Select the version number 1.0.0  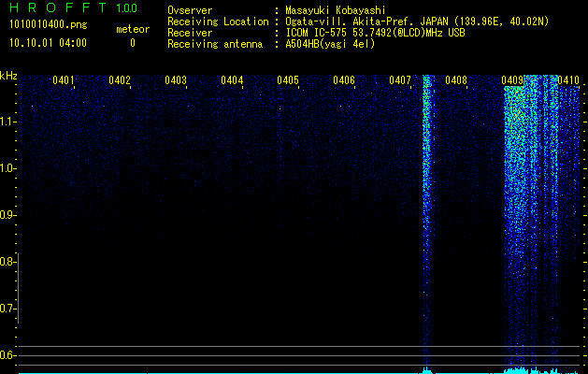click(x=126, y=8)
